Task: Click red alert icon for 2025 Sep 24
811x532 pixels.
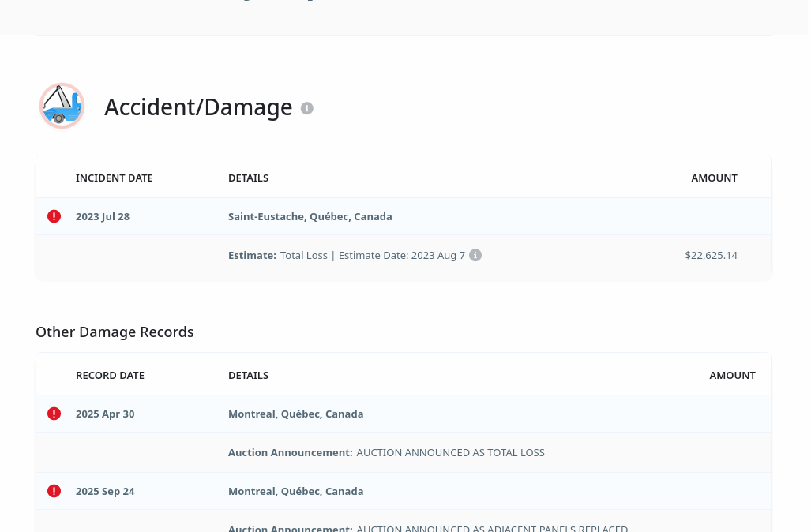Action: [54, 491]
